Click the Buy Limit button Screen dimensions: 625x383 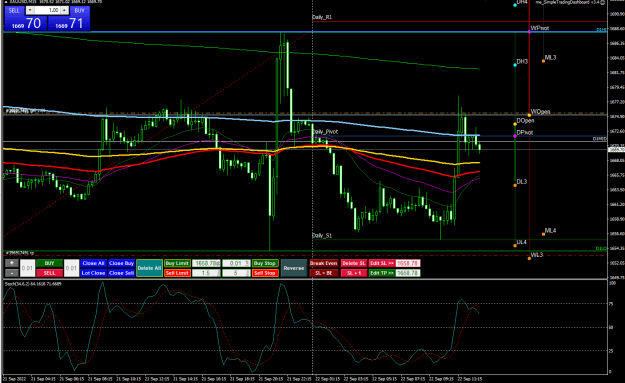click(x=177, y=263)
